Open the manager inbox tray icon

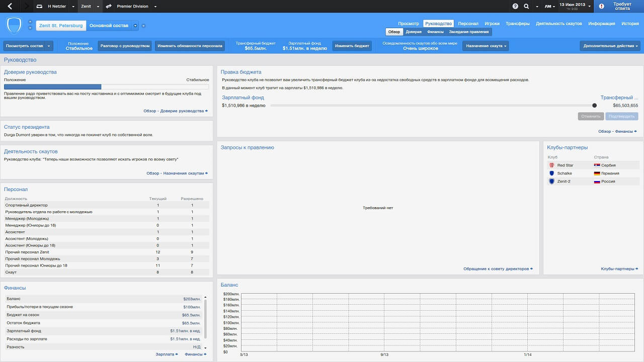pyautogui.click(x=40, y=7)
